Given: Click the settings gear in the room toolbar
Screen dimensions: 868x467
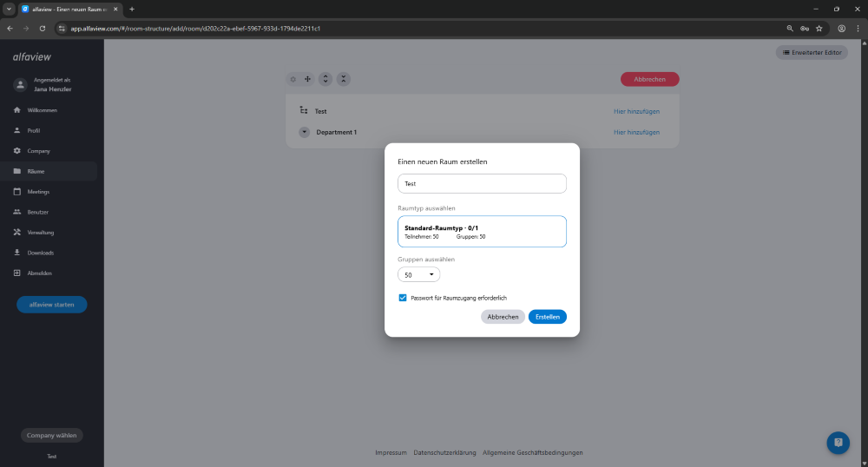Looking at the screenshot, I should (293, 79).
